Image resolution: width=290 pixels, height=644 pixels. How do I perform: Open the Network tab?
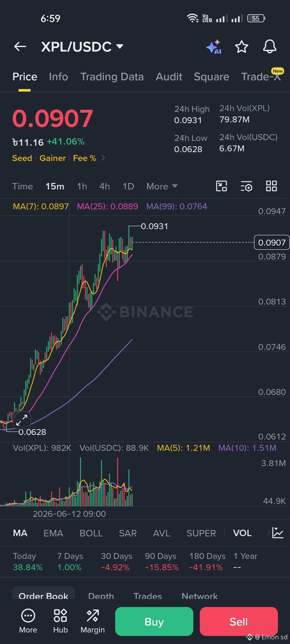[x=200, y=596]
